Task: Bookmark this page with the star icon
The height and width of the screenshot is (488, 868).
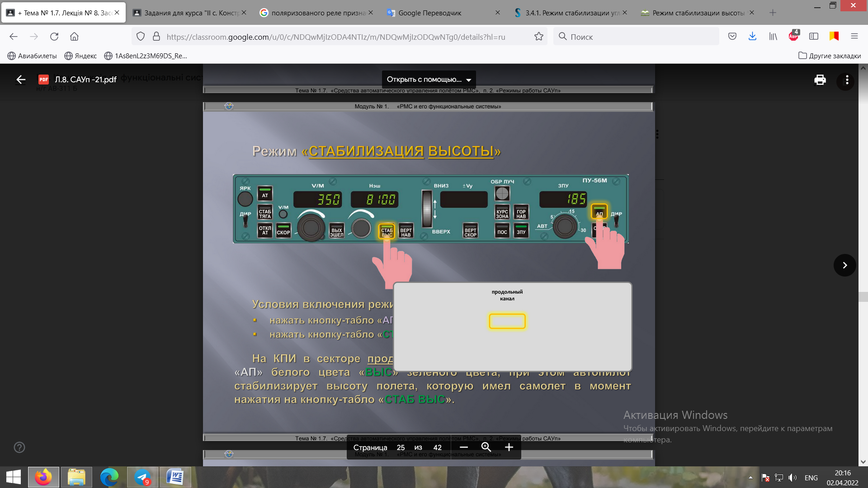Action: [539, 37]
